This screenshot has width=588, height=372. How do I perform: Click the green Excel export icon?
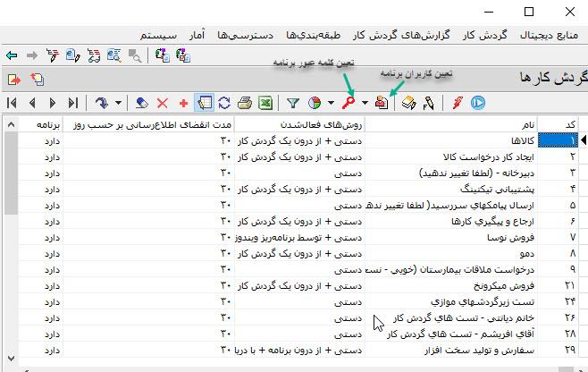[x=265, y=103]
